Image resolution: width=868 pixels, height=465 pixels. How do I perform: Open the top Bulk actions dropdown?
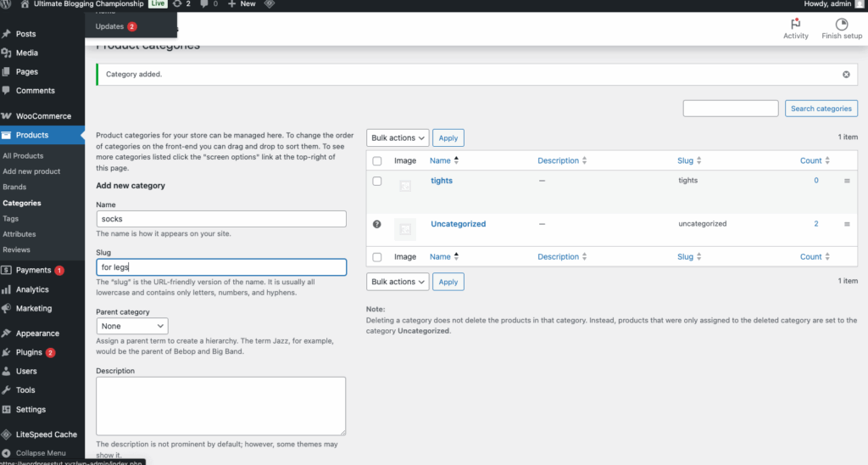[x=398, y=137]
